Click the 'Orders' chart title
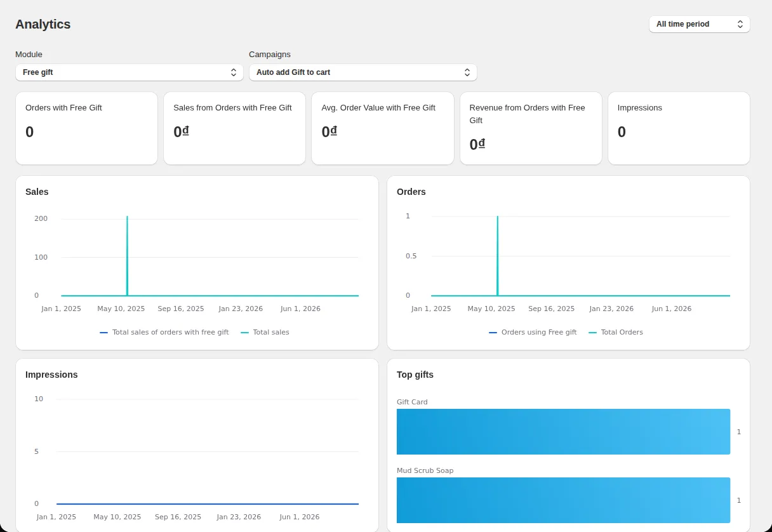The image size is (772, 532). [411, 192]
